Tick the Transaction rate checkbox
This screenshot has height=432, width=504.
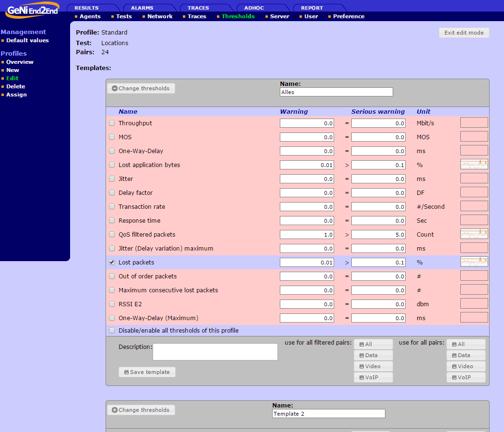coord(112,207)
